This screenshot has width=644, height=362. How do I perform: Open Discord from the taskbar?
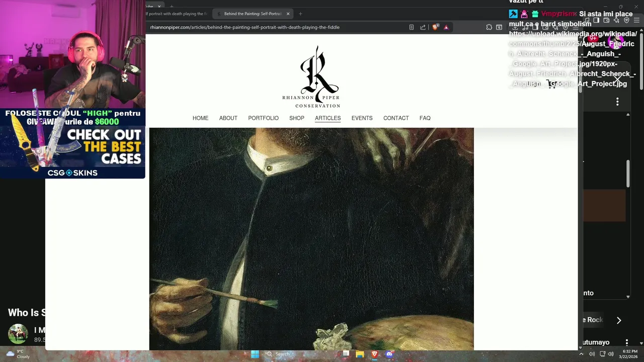point(389,354)
